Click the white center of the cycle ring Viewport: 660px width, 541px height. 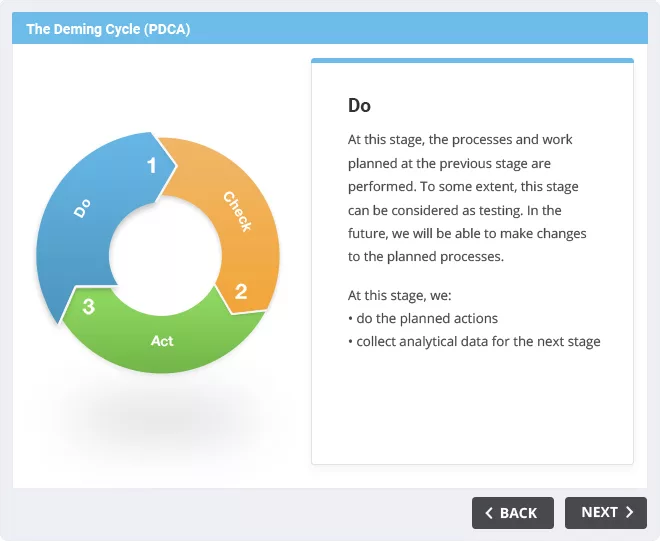[165, 255]
